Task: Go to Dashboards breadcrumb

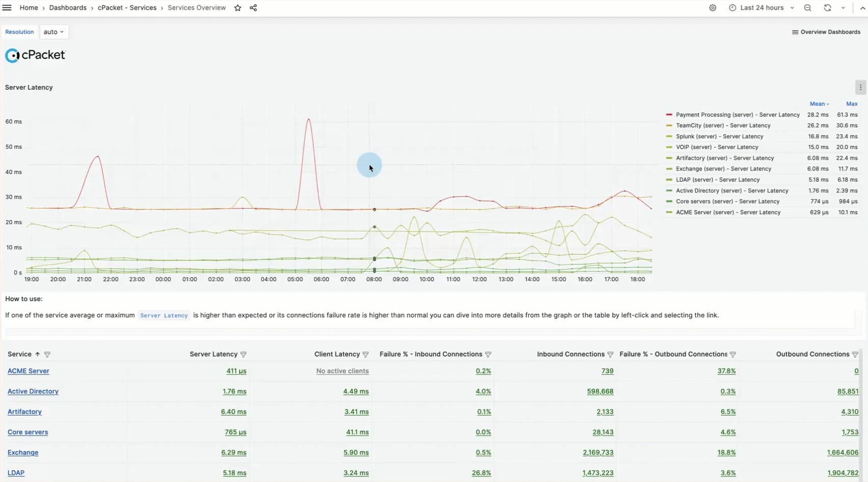Action: tap(68, 8)
